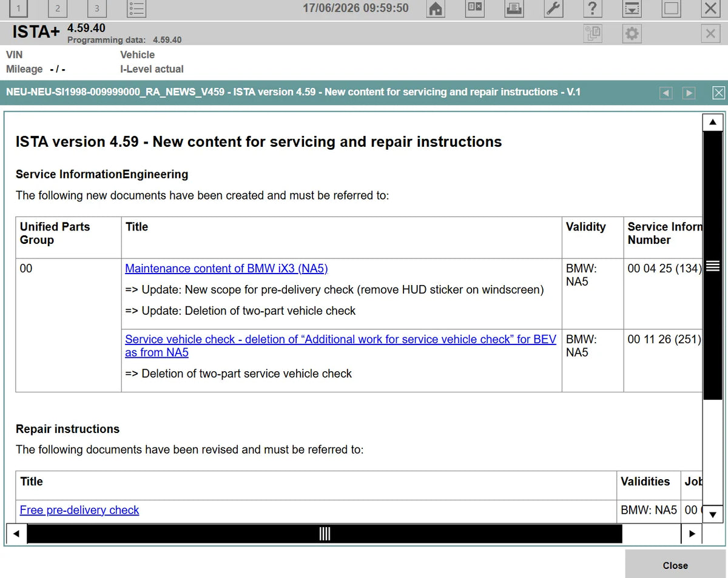This screenshot has height=578, width=728.
Task: Open Maintenance content of BMW iX3 (NA5) link
Action: coord(226,269)
